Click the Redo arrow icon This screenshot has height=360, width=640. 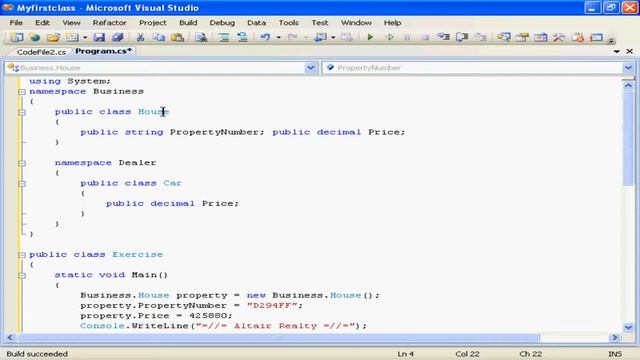point(292,38)
